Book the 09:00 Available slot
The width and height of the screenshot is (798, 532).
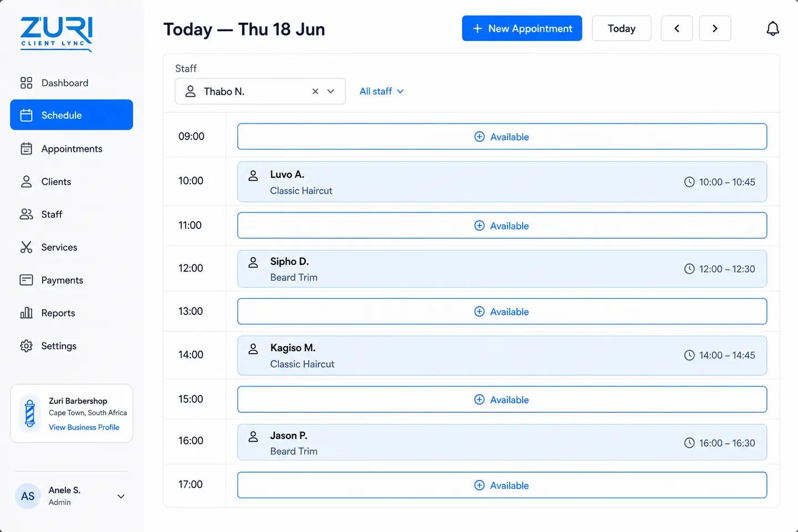coord(502,136)
